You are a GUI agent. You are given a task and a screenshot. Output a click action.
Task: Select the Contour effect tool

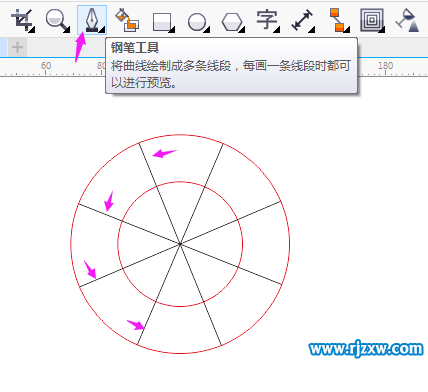(x=372, y=20)
